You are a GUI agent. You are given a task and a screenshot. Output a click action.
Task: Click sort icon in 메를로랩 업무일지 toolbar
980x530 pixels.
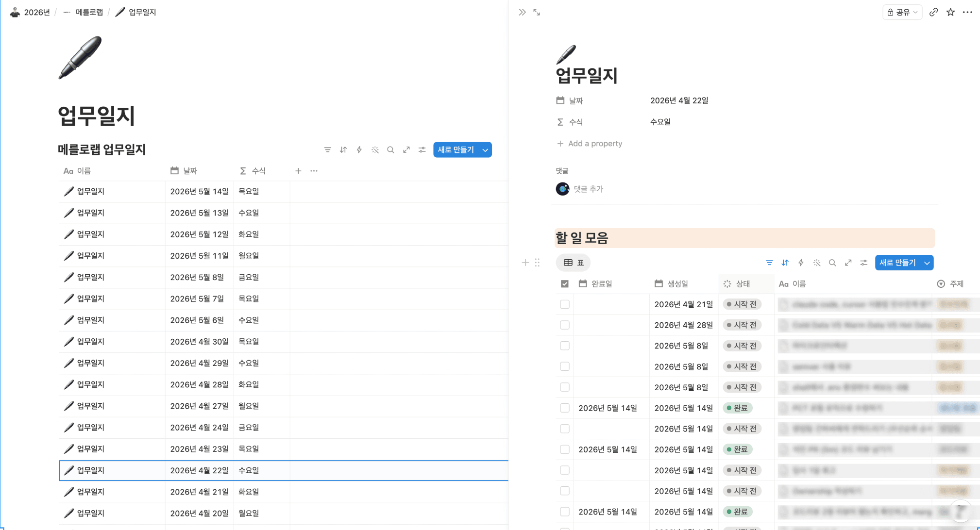tap(343, 150)
